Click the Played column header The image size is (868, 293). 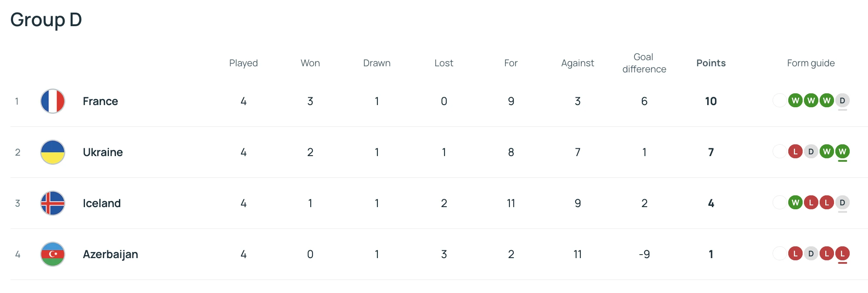(x=243, y=63)
